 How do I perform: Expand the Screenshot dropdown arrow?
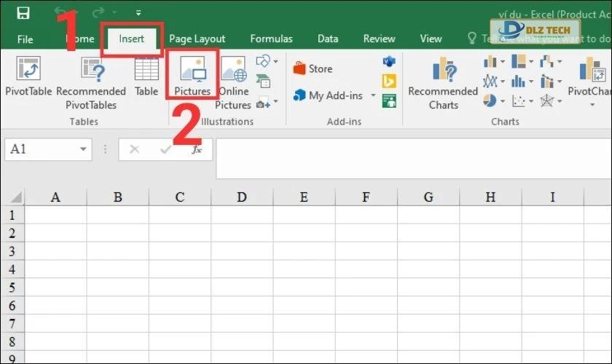276,102
